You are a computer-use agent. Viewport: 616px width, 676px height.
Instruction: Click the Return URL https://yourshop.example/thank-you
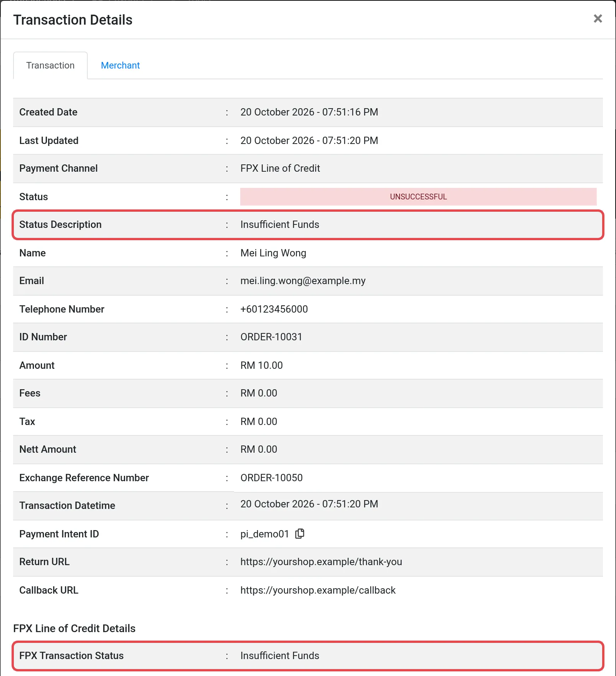tap(321, 562)
